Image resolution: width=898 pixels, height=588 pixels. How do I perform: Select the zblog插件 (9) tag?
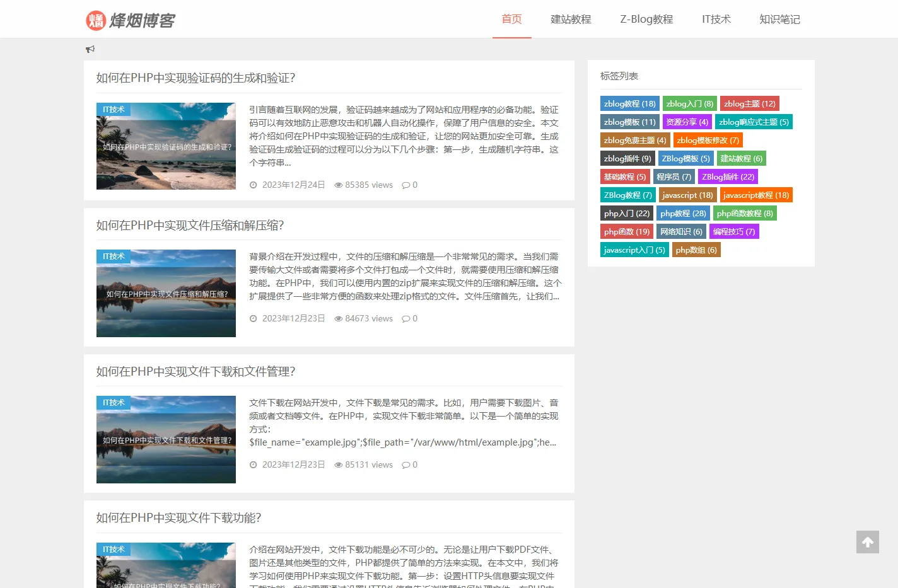click(627, 158)
